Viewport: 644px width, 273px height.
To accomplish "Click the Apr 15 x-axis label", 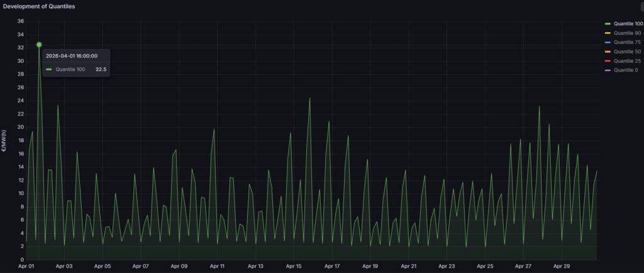I will click(294, 266).
